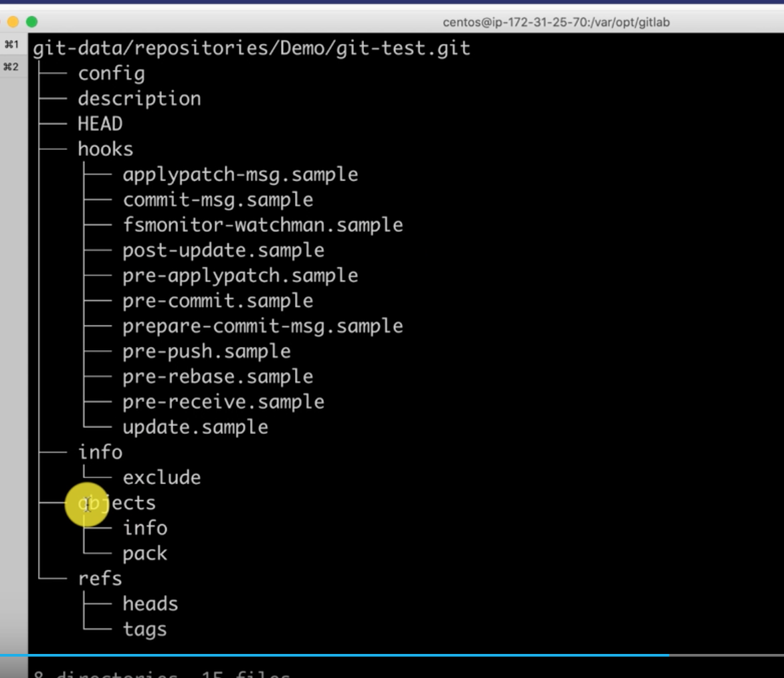Click the exclude file under info

[162, 477]
